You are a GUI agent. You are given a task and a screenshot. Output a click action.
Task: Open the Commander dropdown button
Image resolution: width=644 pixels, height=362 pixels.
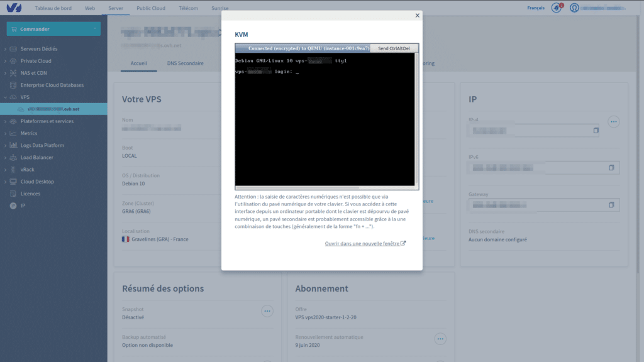tap(53, 29)
